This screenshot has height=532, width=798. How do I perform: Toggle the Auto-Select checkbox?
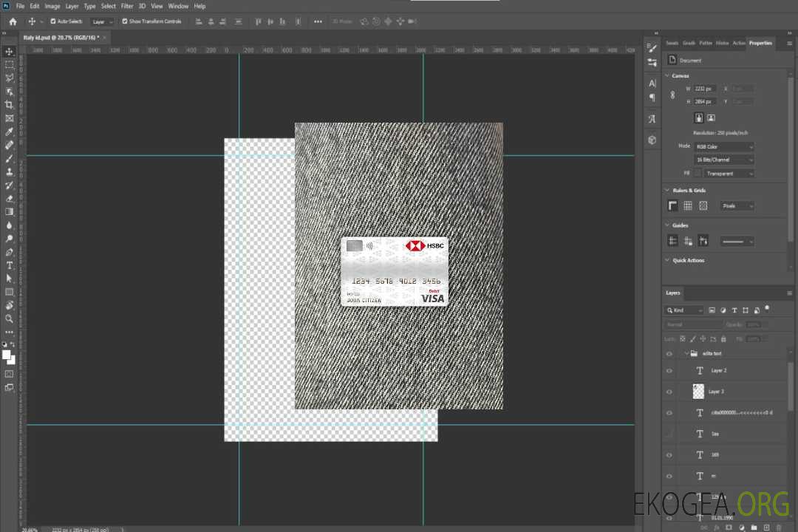pos(53,21)
